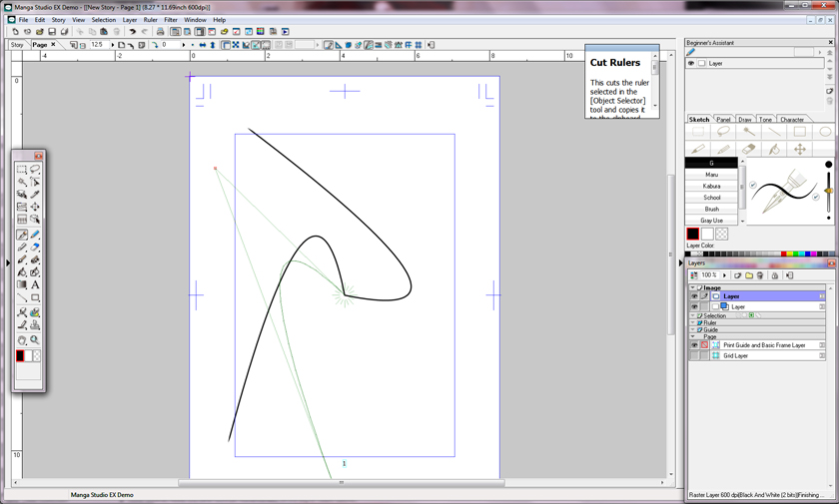The height and width of the screenshot is (504, 839).
Task: Select the Rectangular Marquee tool in toolbox
Action: click(x=22, y=170)
